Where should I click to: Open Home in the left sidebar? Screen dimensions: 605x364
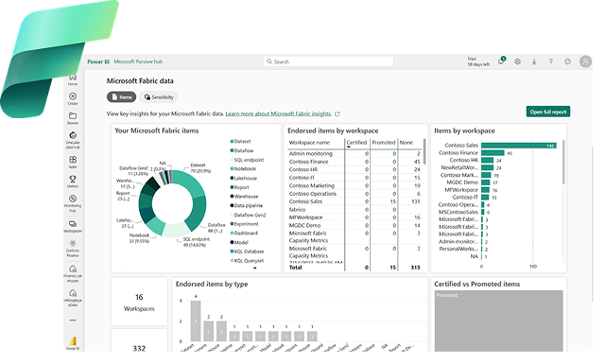click(73, 79)
